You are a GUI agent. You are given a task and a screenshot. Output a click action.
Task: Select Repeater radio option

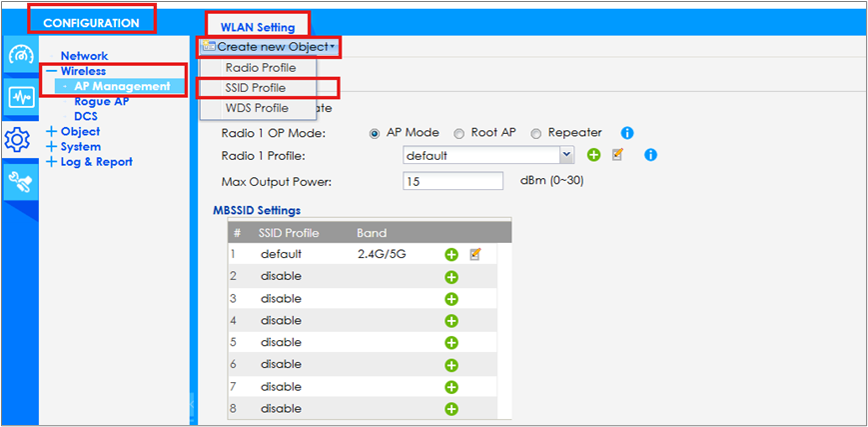coord(535,134)
